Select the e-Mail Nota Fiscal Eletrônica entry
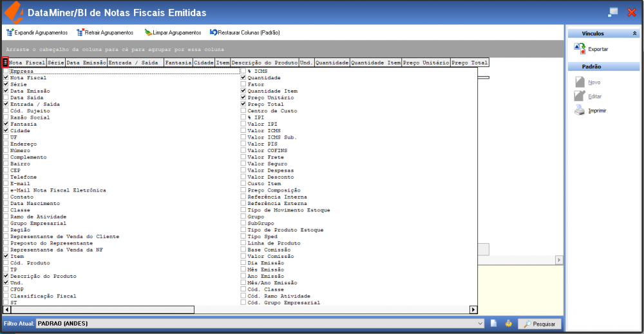This screenshot has height=334, width=644. coord(58,190)
